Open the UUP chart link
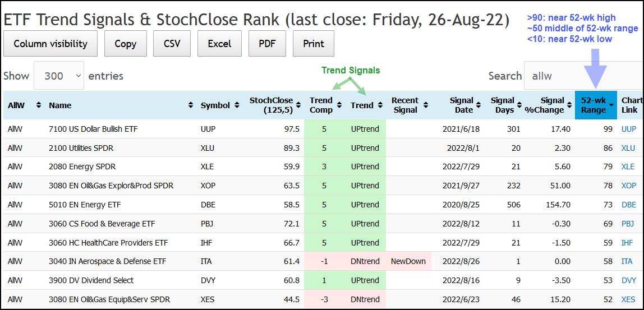The width and height of the screenshot is (644, 310). 628,129
